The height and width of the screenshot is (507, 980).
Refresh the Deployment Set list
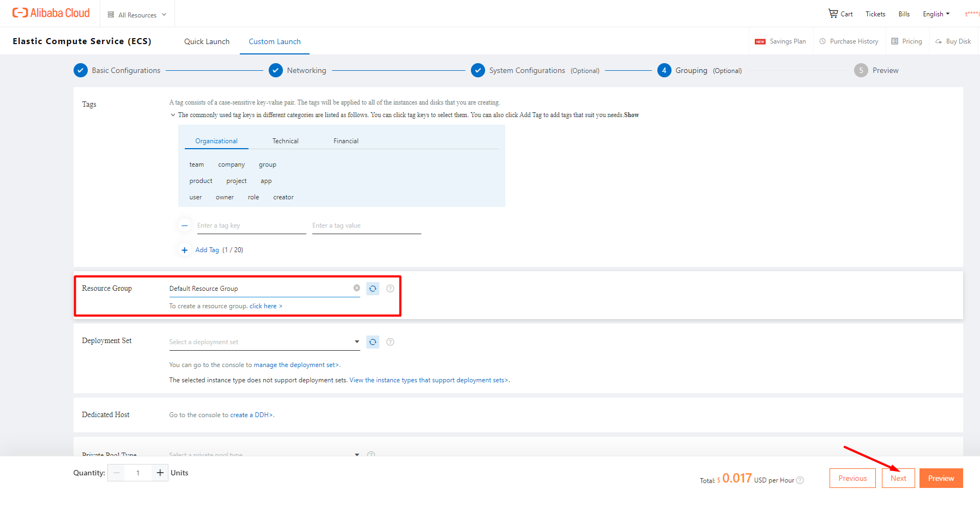point(372,341)
